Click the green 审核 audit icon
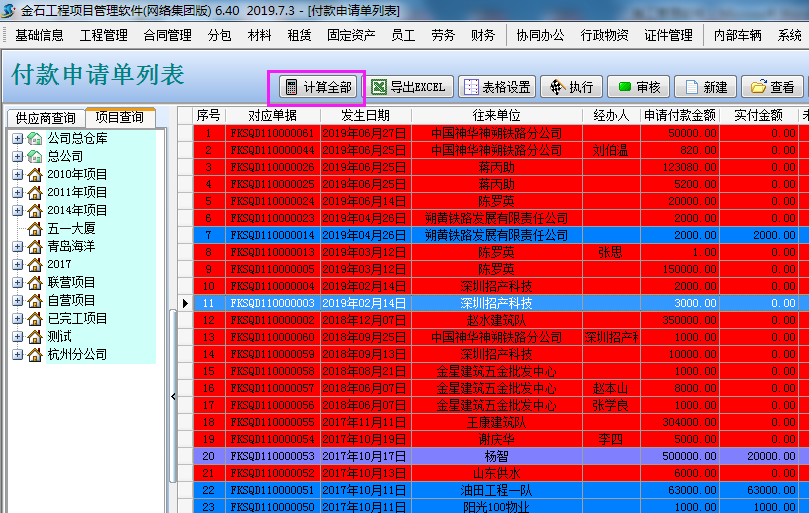This screenshot has height=513, width=809. tap(624, 87)
